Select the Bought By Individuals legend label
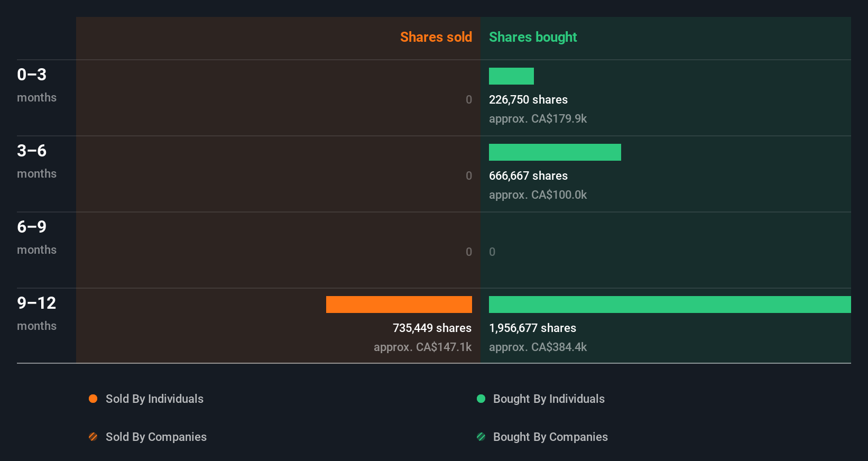Viewport: 868px width, 461px height. 549,399
